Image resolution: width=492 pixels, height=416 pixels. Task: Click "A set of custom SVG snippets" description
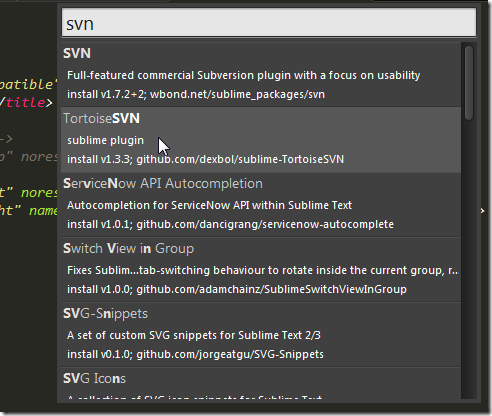coord(194,335)
